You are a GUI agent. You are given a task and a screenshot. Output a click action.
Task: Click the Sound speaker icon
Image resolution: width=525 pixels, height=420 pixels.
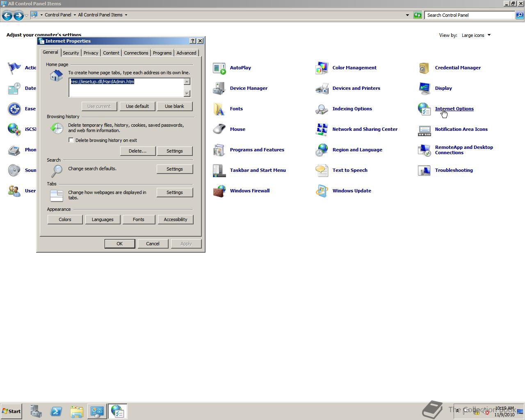coord(14,171)
